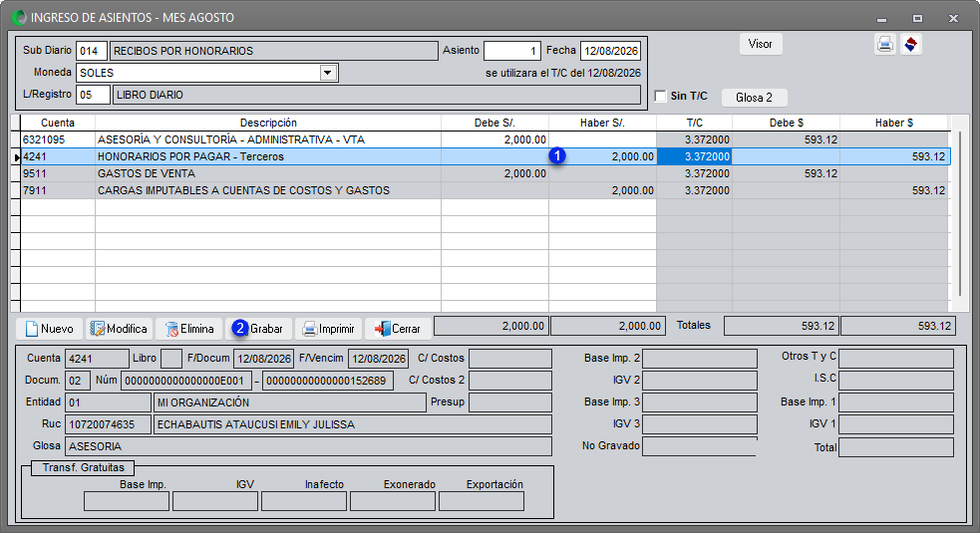Click the F/Vencim date field
This screenshot has width=980, height=533.
click(378, 359)
